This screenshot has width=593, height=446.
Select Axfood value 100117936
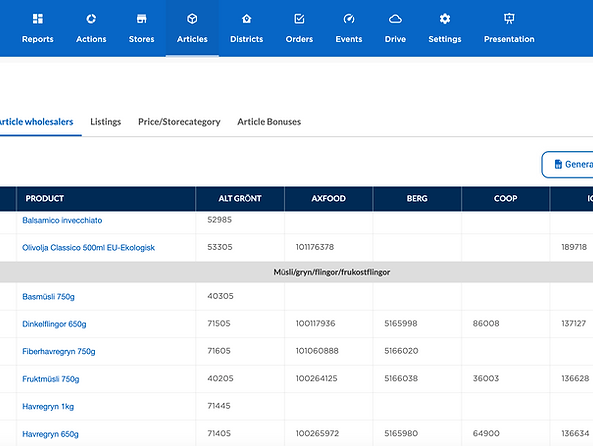click(x=315, y=323)
